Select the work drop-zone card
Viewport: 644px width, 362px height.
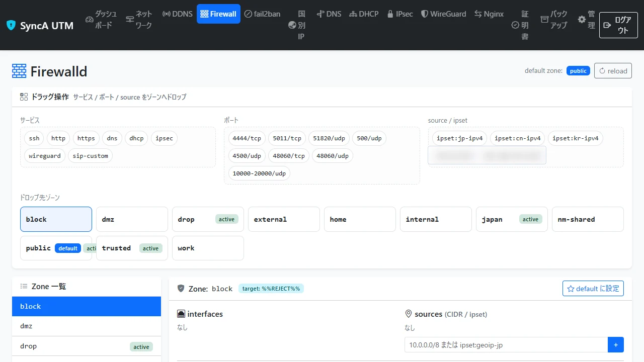208,248
